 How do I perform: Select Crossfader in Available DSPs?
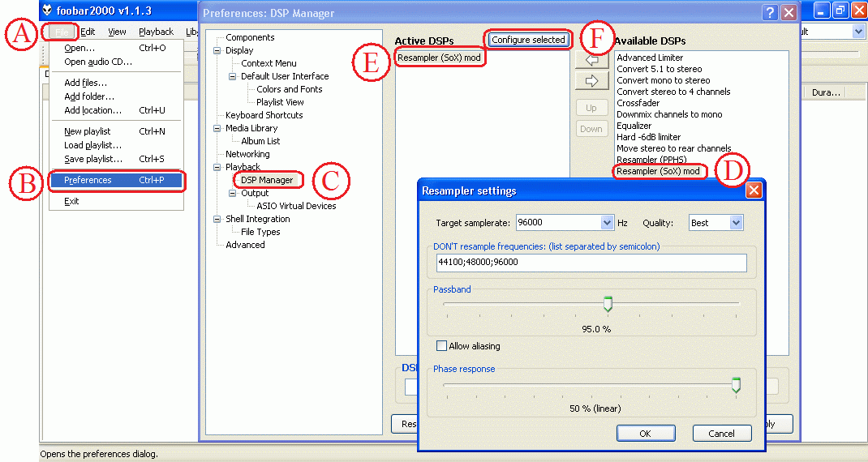click(638, 104)
